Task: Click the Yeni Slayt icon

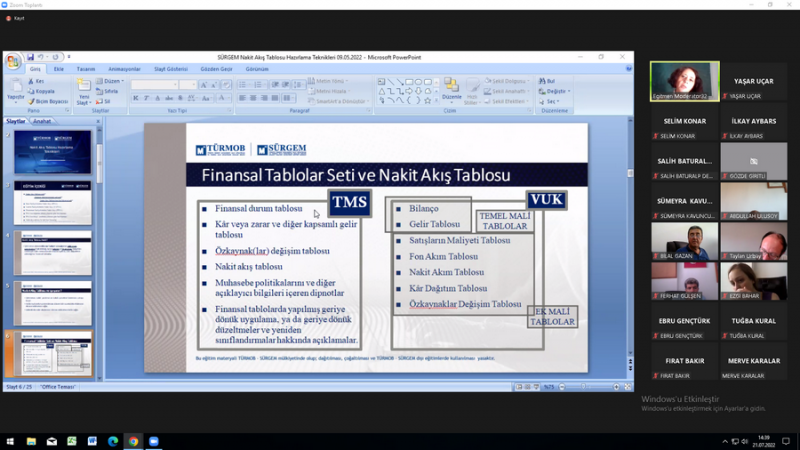Action: pyautogui.click(x=84, y=87)
